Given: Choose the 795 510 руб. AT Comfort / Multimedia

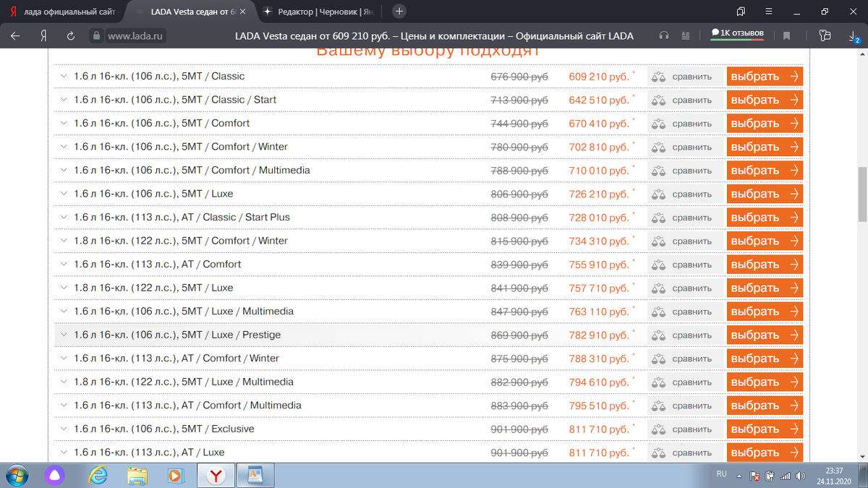Looking at the screenshot, I should point(765,406).
